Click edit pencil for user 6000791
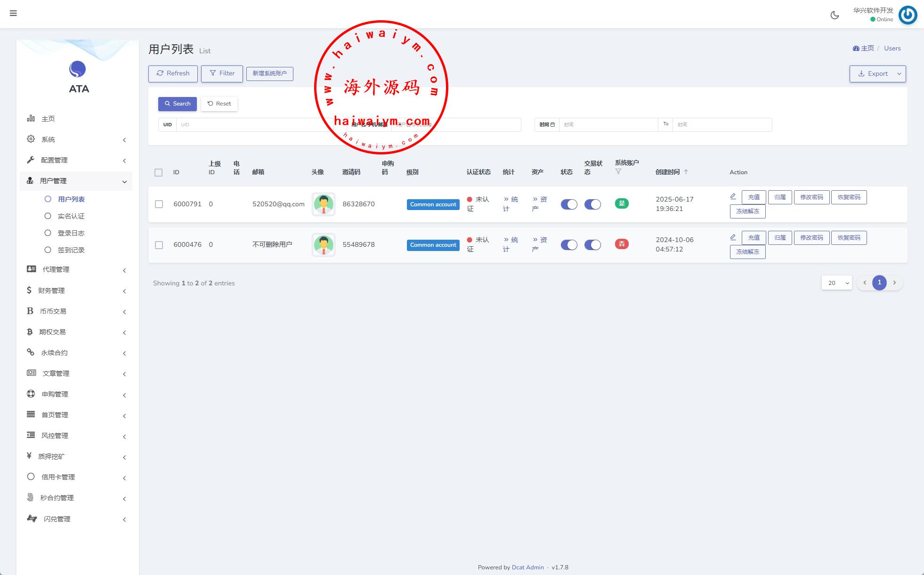 click(x=733, y=196)
